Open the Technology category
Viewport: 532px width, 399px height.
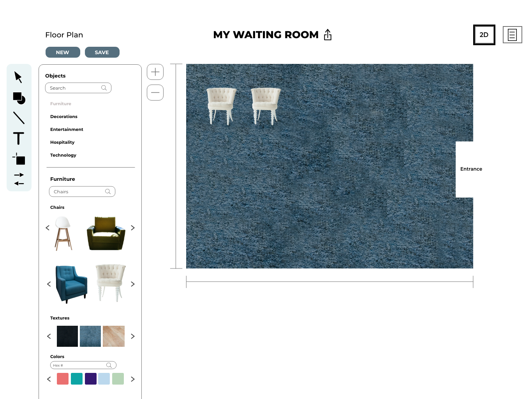tap(63, 155)
